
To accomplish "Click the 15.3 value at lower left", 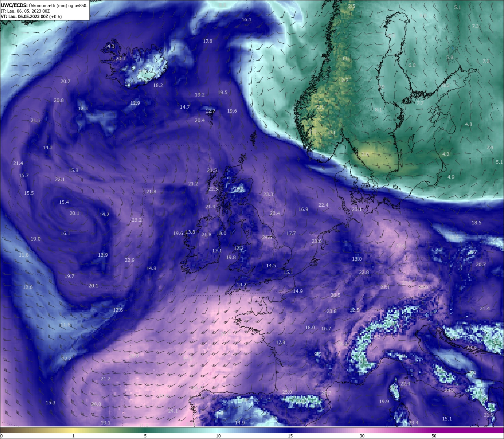I will pyautogui.click(x=50, y=402).
